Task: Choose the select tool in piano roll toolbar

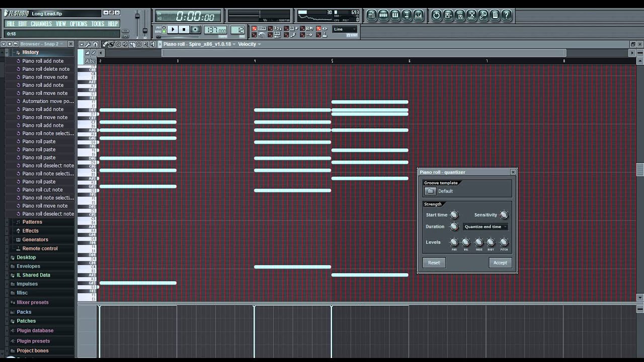Action: pyautogui.click(x=139, y=44)
